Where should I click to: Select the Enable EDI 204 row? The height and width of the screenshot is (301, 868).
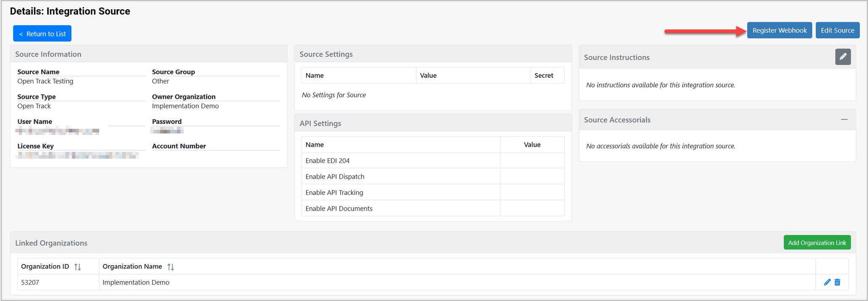coord(433,161)
